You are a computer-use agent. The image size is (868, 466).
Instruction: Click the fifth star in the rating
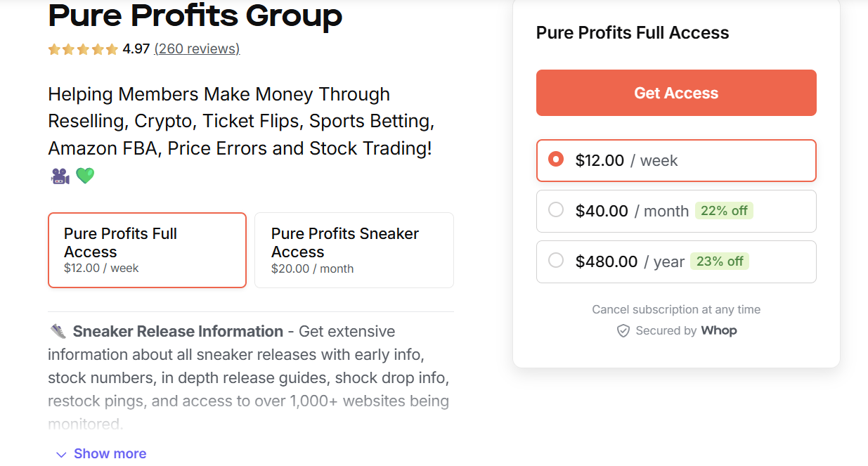pyautogui.click(x=110, y=49)
